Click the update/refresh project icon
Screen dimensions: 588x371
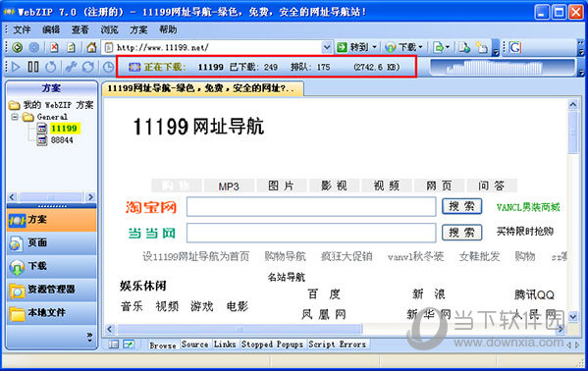pyautogui.click(x=88, y=67)
